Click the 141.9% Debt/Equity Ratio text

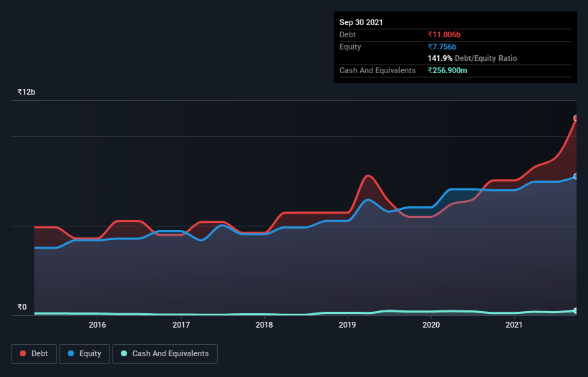(473, 58)
